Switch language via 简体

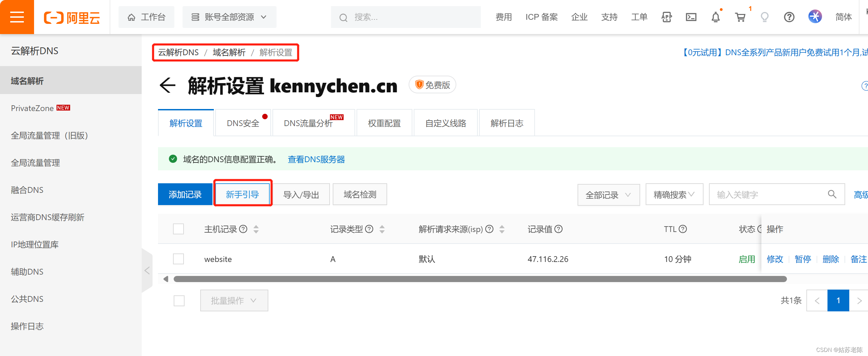pyautogui.click(x=843, y=17)
